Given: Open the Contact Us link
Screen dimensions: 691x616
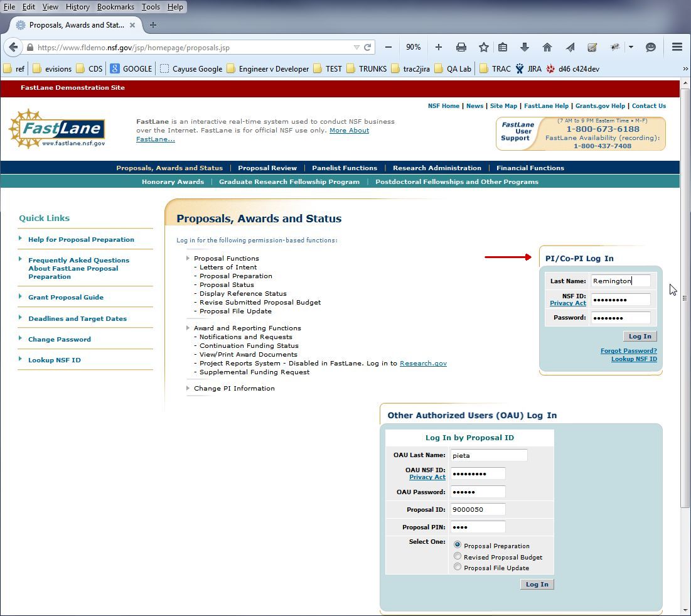Looking at the screenshot, I should [x=649, y=106].
